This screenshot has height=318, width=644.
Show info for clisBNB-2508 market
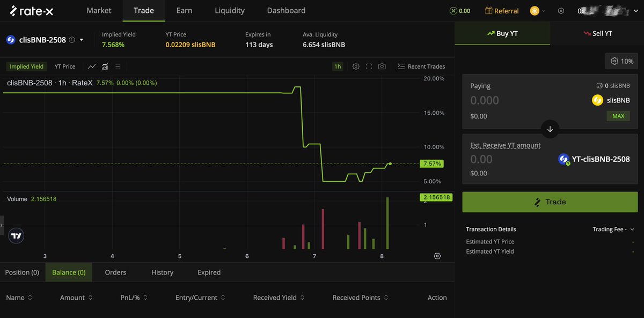(72, 40)
